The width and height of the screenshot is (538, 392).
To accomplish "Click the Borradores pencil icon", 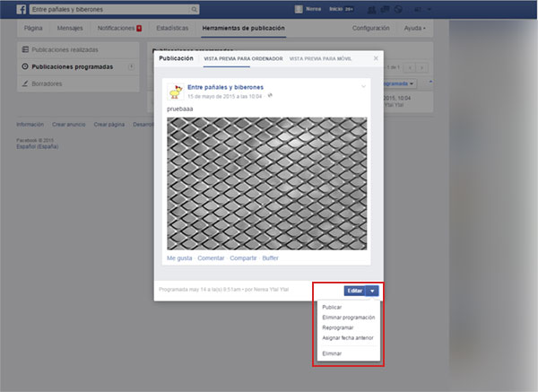I will [25, 83].
